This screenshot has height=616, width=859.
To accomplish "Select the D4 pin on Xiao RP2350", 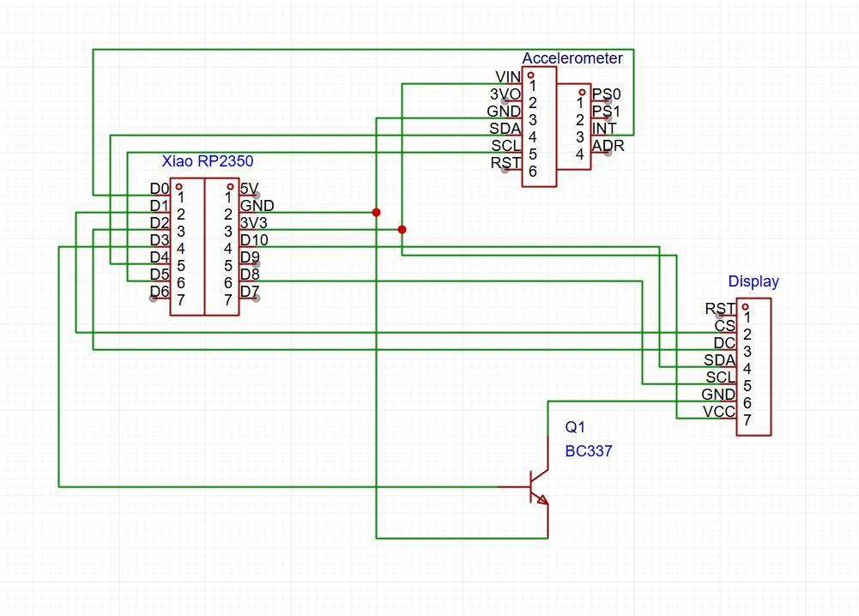I will (x=160, y=257).
